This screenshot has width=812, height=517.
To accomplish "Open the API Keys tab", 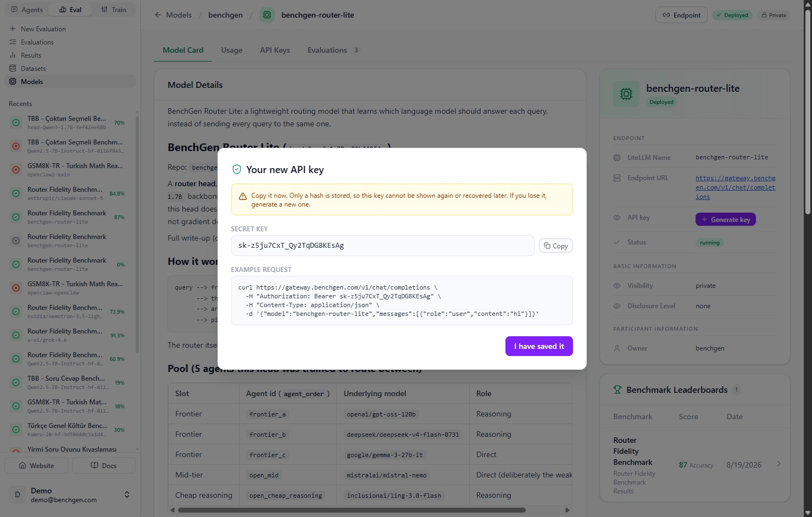I will [x=275, y=50].
